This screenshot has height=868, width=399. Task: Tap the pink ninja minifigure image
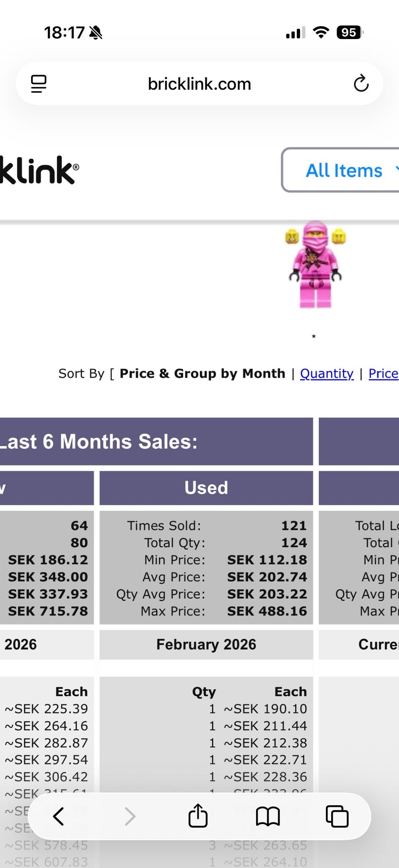[x=315, y=265]
